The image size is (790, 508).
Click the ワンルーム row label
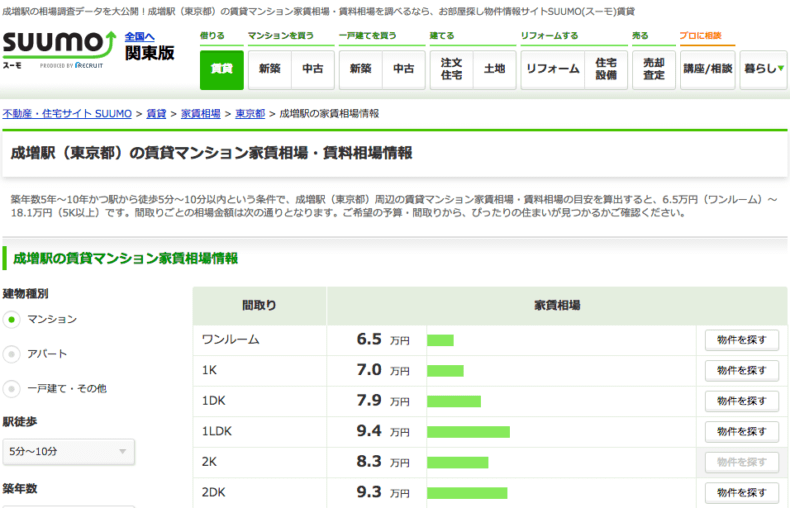231,340
